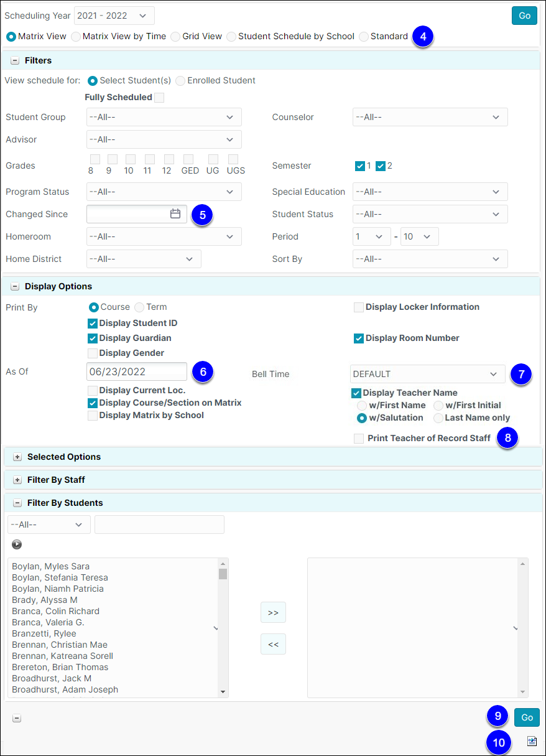Click the >> move students button
Image resolution: width=546 pixels, height=756 pixels.
pyautogui.click(x=273, y=612)
